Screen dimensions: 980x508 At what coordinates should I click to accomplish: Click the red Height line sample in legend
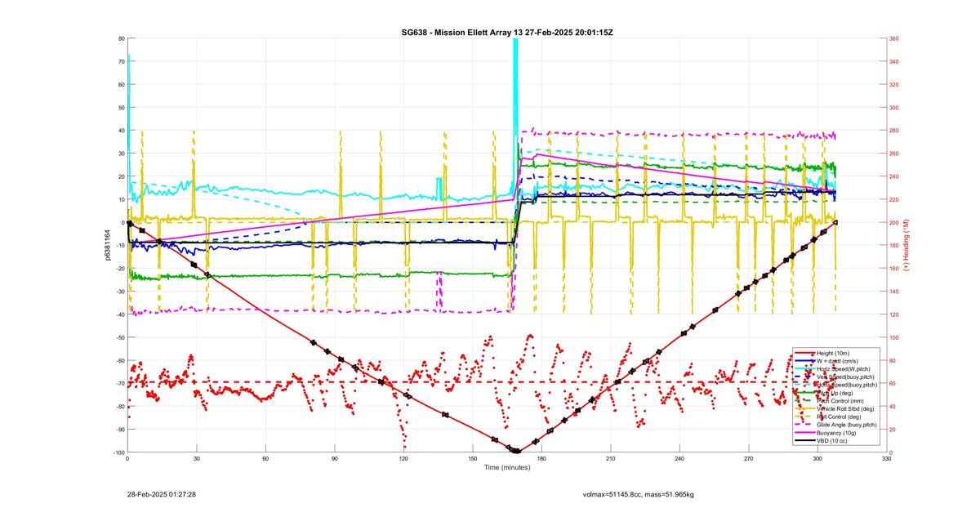coord(805,354)
